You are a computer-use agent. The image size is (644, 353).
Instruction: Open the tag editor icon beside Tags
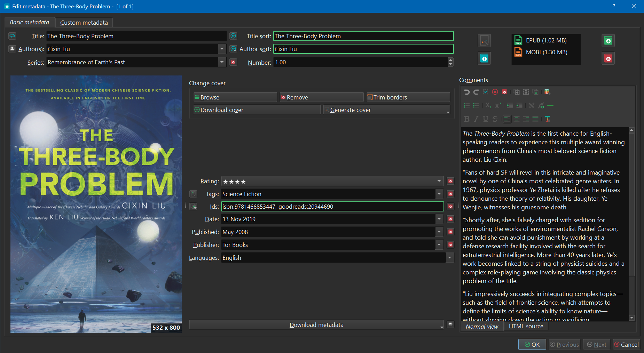click(193, 194)
